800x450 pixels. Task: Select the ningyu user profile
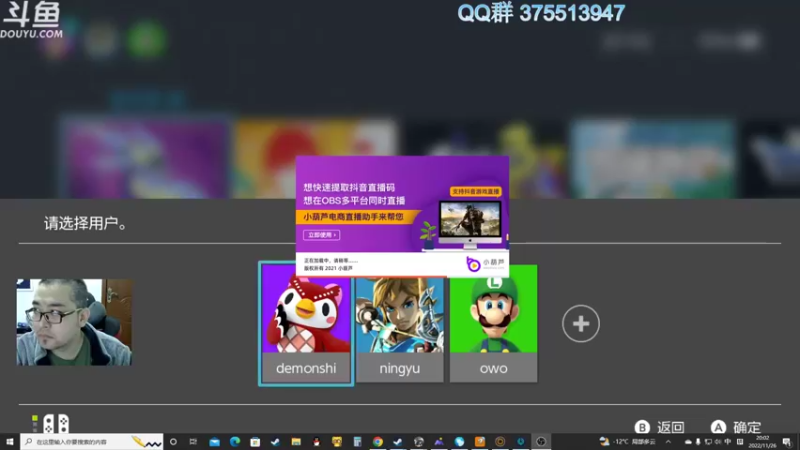[x=399, y=323]
